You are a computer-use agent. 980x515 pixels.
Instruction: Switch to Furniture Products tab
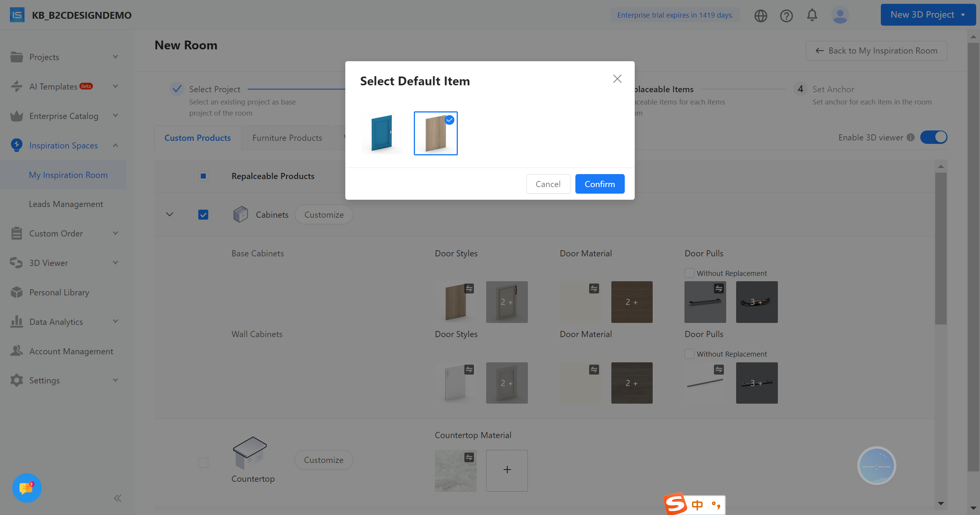[287, 138]
